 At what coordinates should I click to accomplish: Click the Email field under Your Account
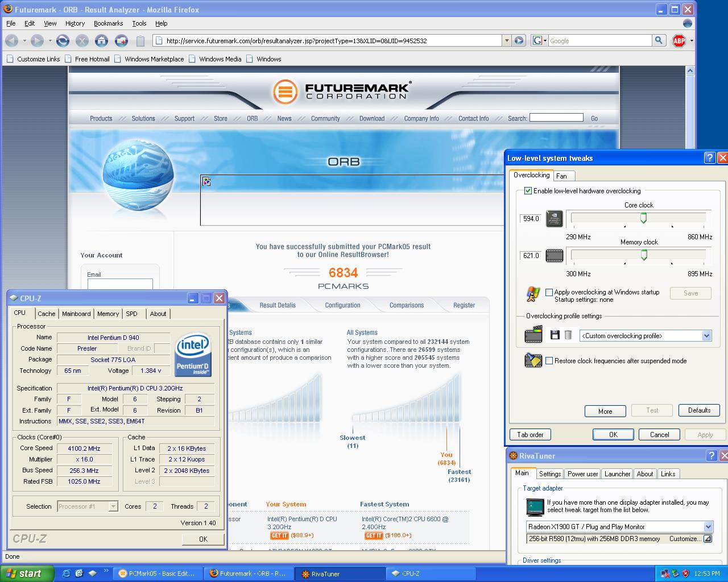[120, 284]
